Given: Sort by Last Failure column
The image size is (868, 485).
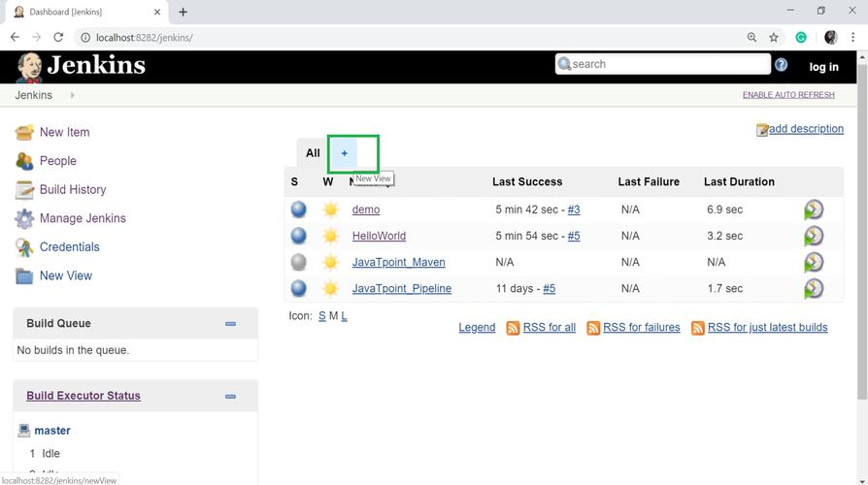Looking at the screenshot, I should click(x=649, y=182).
